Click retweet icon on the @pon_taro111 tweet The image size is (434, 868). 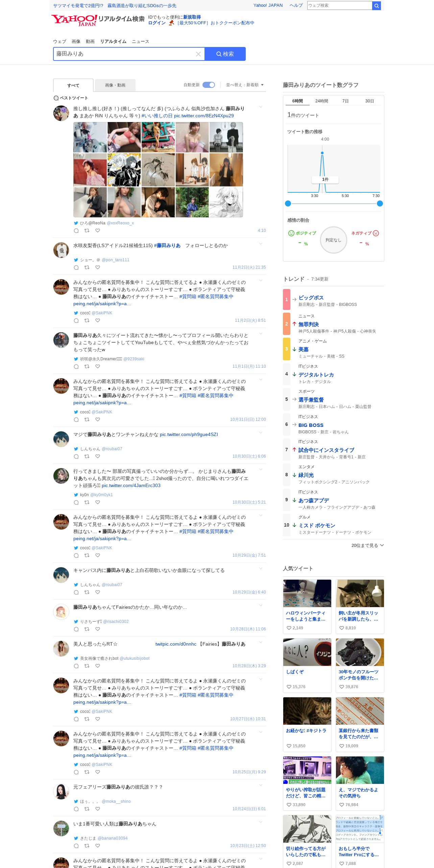point(87,267)
